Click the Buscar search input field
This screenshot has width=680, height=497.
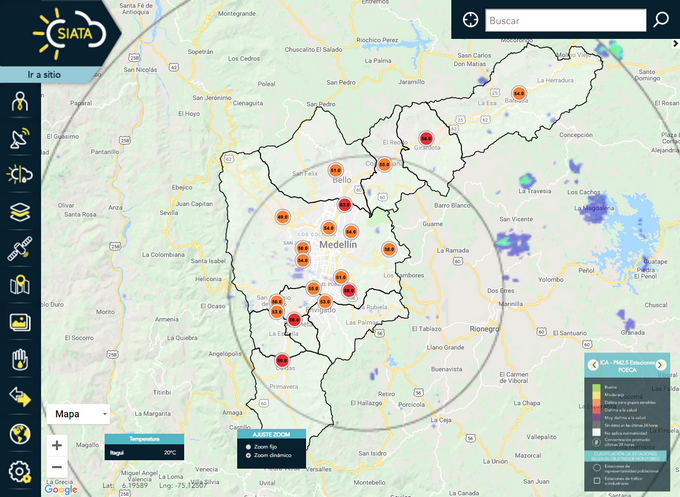point(565,20)
